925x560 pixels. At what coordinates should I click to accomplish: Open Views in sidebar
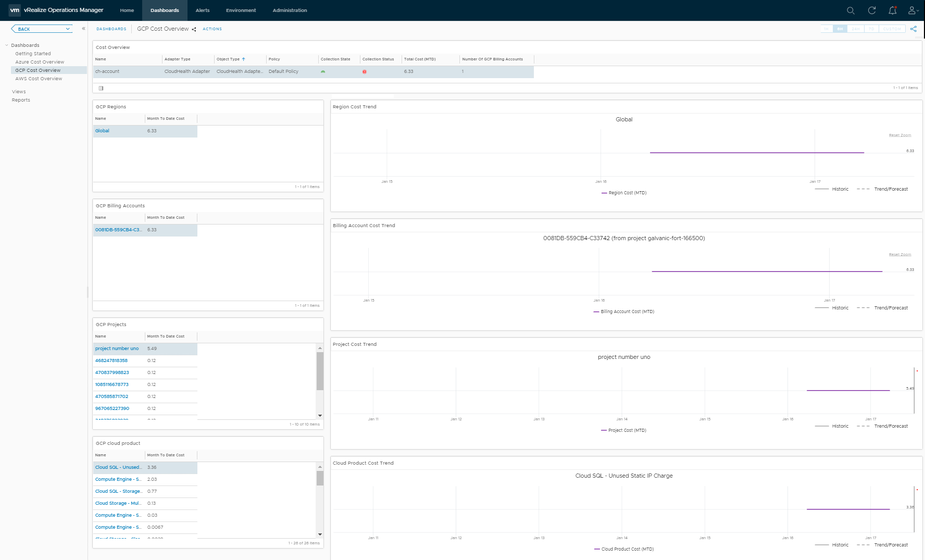(19, 92)
